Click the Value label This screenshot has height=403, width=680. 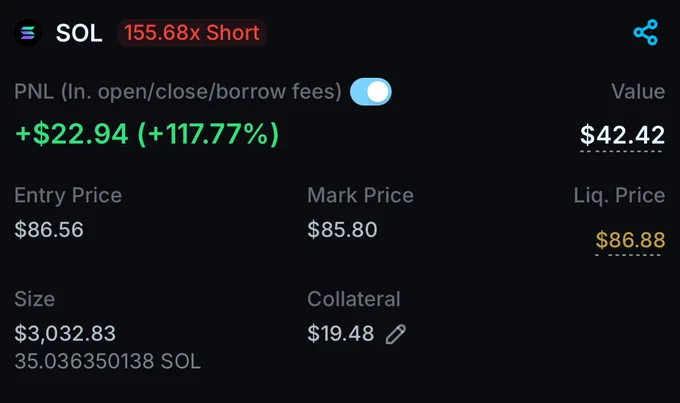click(638, 92)
